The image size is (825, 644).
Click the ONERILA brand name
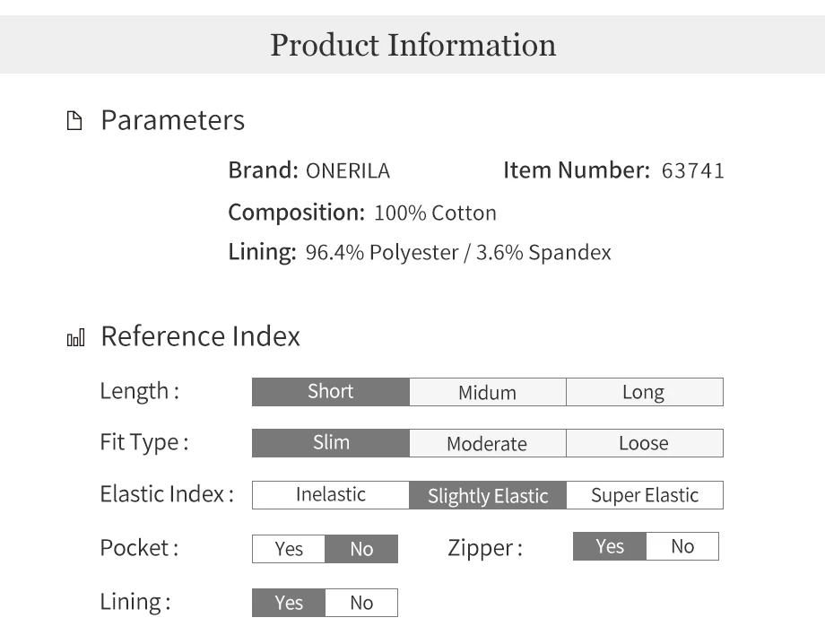point(348,171)
